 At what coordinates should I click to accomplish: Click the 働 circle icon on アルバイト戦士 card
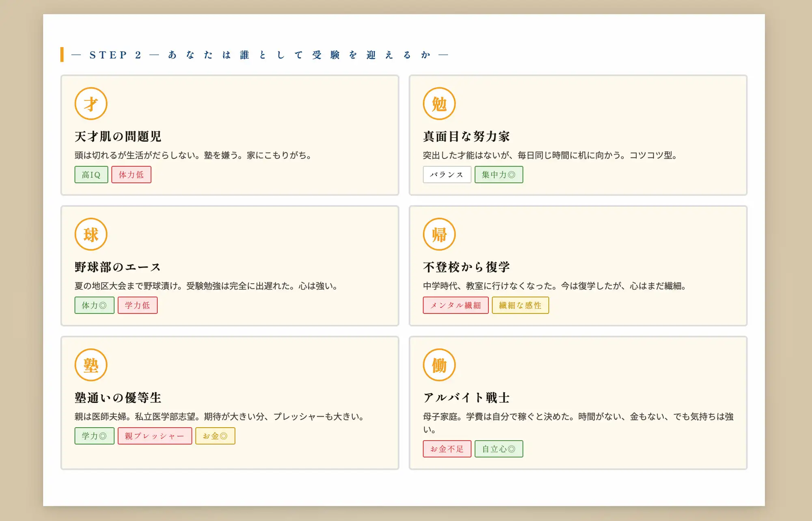pos(439,365)
